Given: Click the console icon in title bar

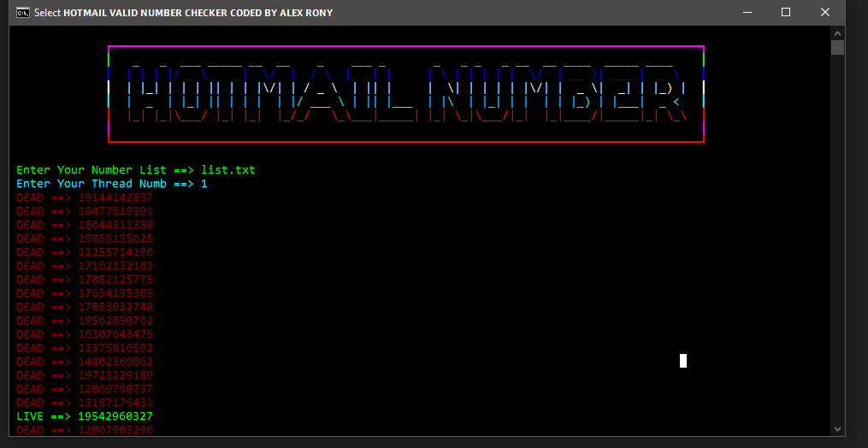Looking at the screenshot, I should 23,12.
